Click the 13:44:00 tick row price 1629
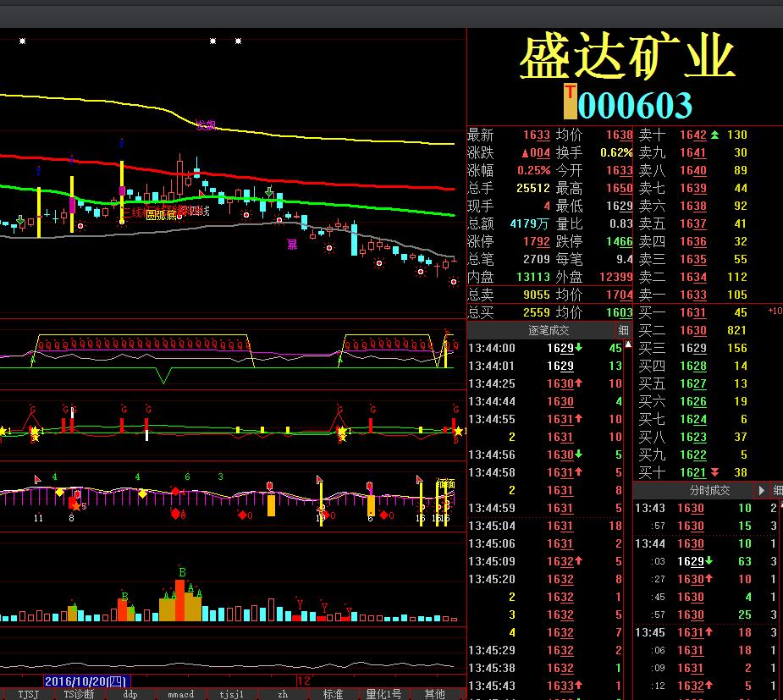Screen dimensions: 783x700 [x=560, y=348]
